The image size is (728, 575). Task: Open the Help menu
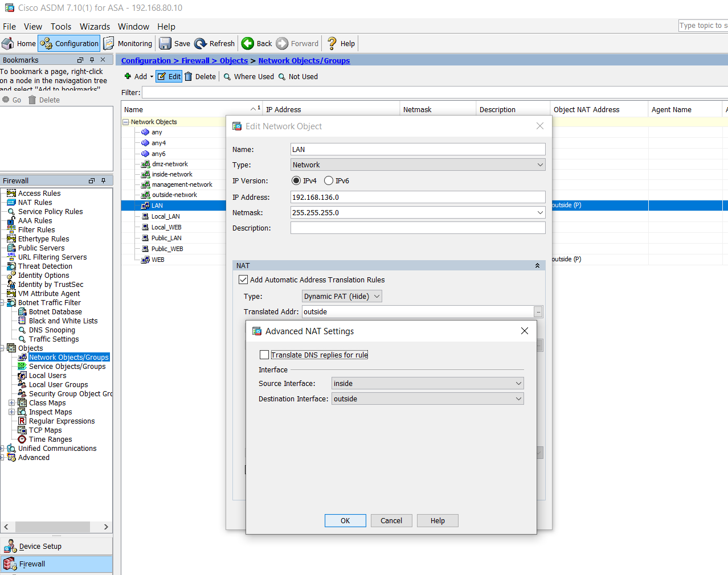166,27
